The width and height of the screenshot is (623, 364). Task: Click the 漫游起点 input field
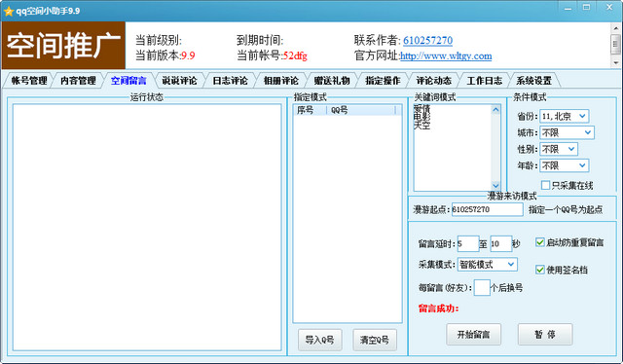[487, 209]
